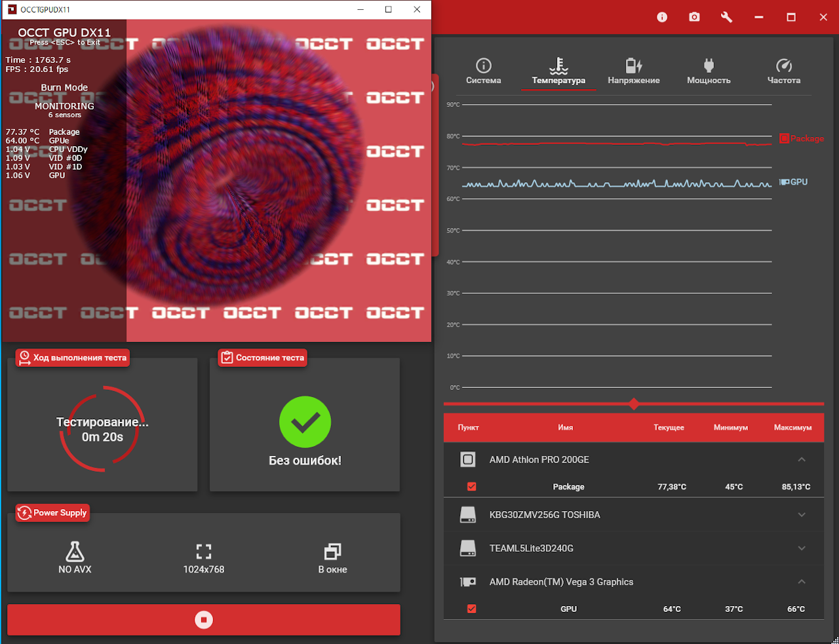The width and height of the screenshot is (839, 644).
Task: Click the drive icon beside TEAML5Lite3D240G
Action: pos(468,548)
